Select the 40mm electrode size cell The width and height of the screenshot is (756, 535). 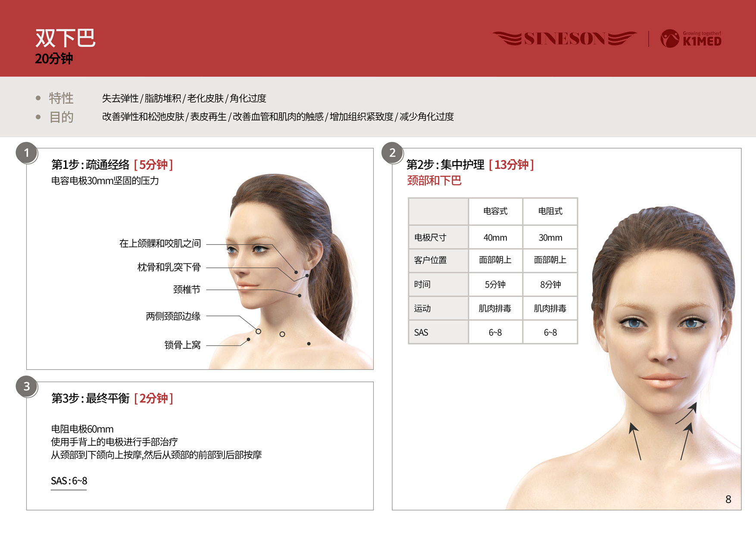495,238
